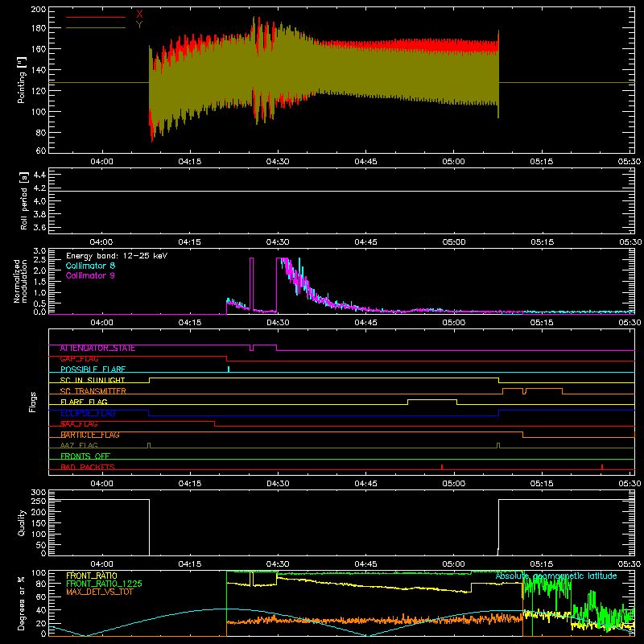Click the AAZ_FLAG pulse after 05:00

point(498,445)
